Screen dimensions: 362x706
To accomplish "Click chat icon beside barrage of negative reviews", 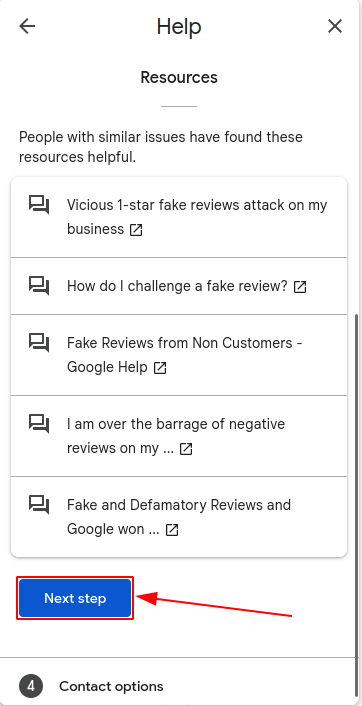I will [x=39, y=424].
